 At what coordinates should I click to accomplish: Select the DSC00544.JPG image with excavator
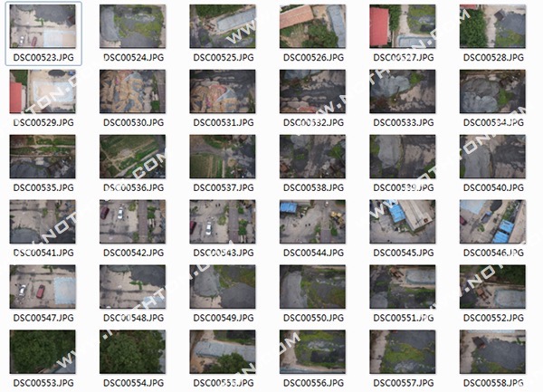312,222
